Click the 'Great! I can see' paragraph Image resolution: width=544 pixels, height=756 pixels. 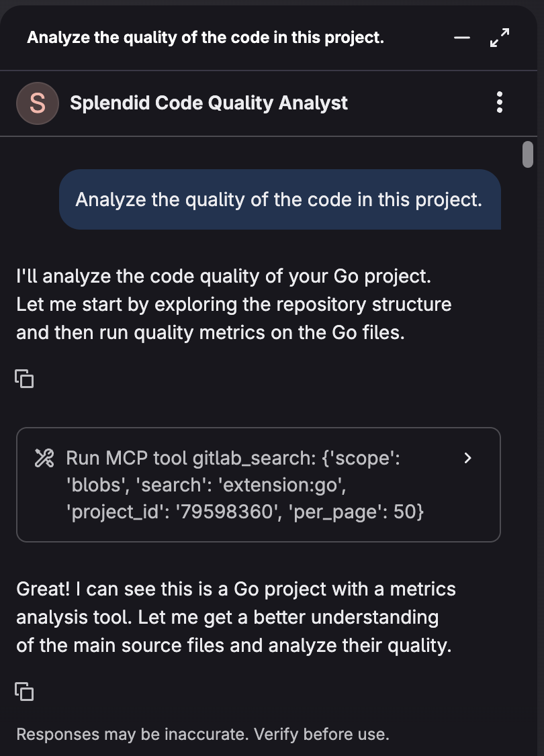[x=236, y=617]
